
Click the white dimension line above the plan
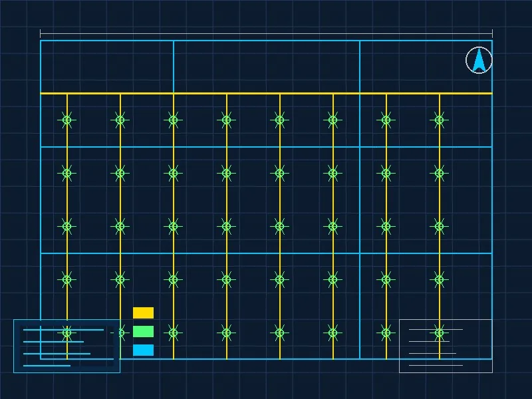(267, 34)
